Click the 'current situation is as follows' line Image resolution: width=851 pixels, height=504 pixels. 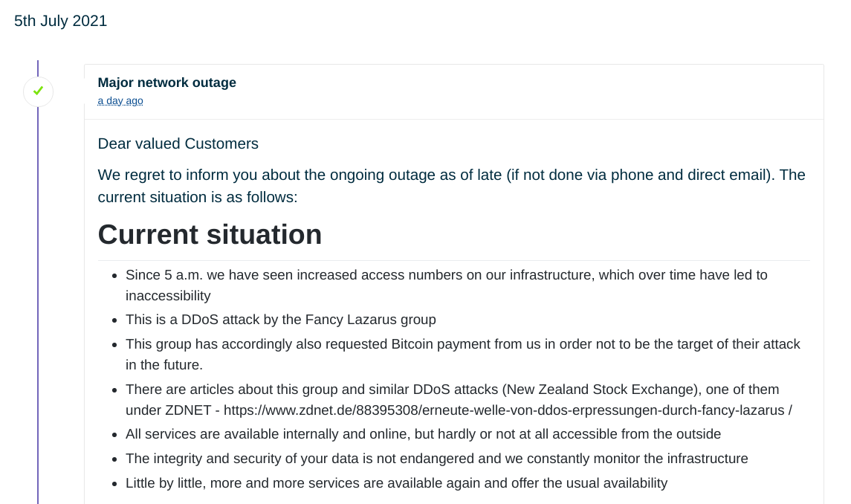click(x=198, y=197)
